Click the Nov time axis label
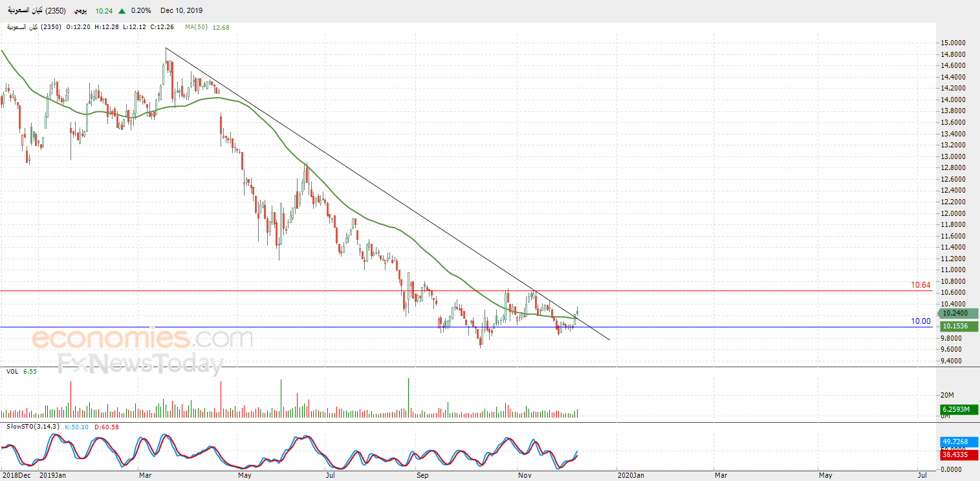 tap(525, 476)
